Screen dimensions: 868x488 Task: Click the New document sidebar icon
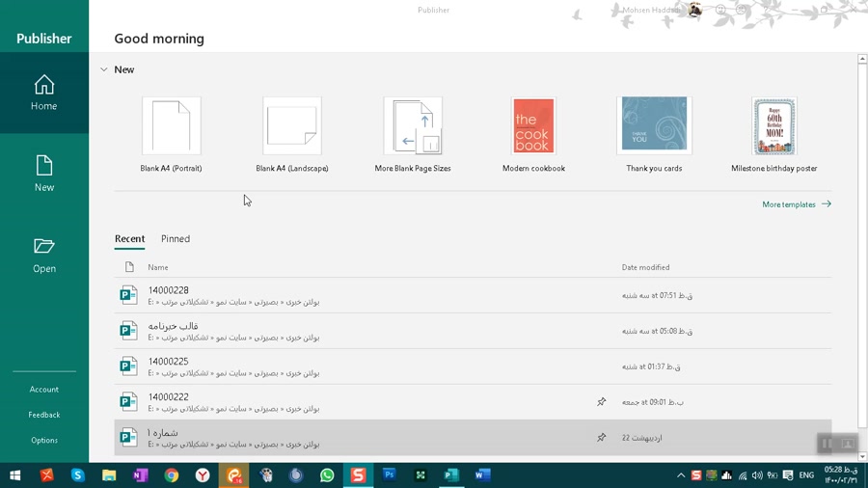point(44,174)
